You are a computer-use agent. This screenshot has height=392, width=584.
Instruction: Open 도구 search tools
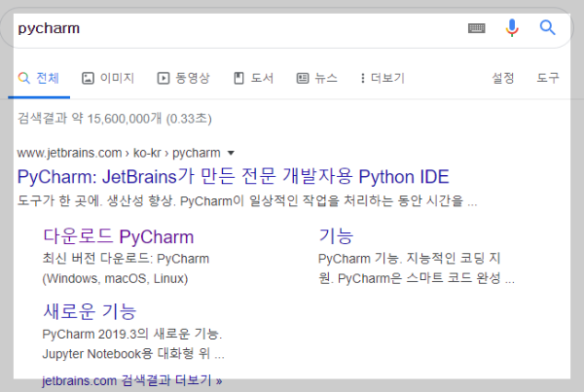pos(548,78)
